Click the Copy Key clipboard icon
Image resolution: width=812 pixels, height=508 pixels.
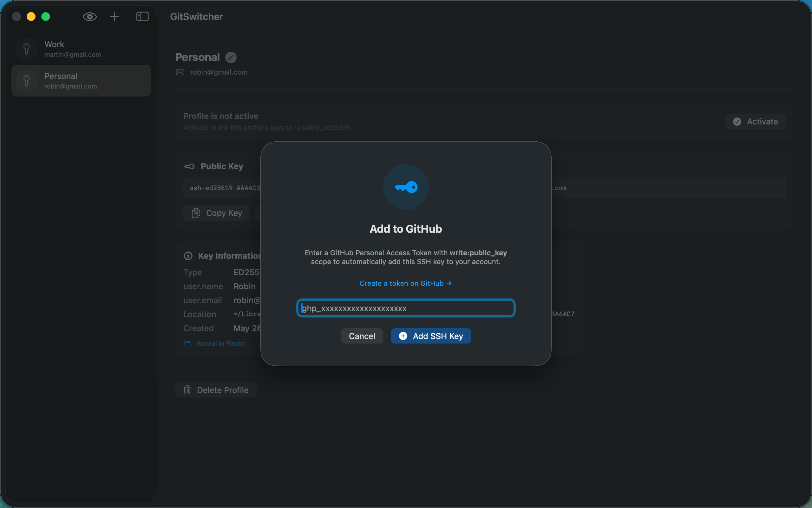196,213
